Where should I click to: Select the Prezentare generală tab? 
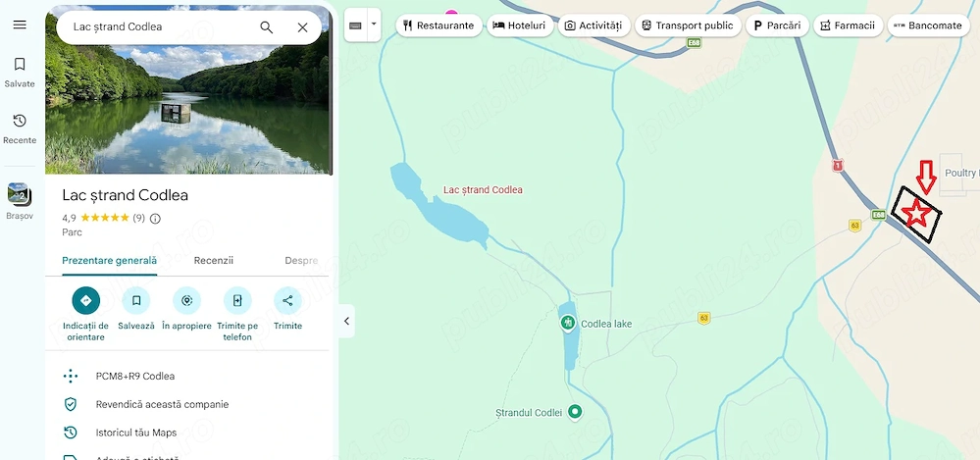pos(109,261)
